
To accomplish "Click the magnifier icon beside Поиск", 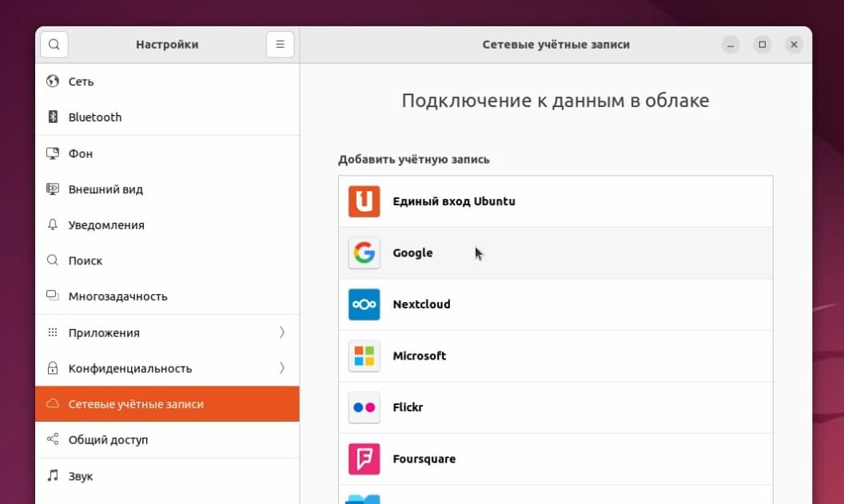I will click(53, 260).
